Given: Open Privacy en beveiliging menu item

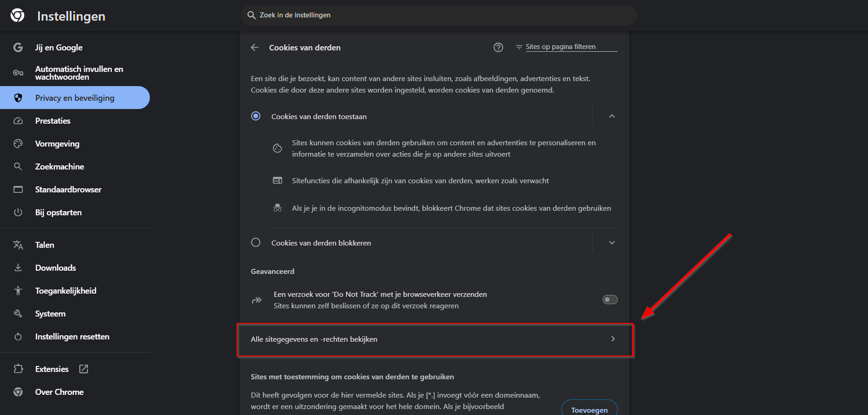Looking at the screenshot, I should tap(75, 98).
